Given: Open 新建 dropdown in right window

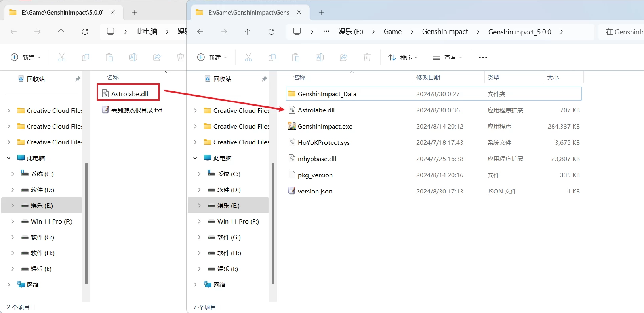Looking at the screenshot, I should coord(212,57).
